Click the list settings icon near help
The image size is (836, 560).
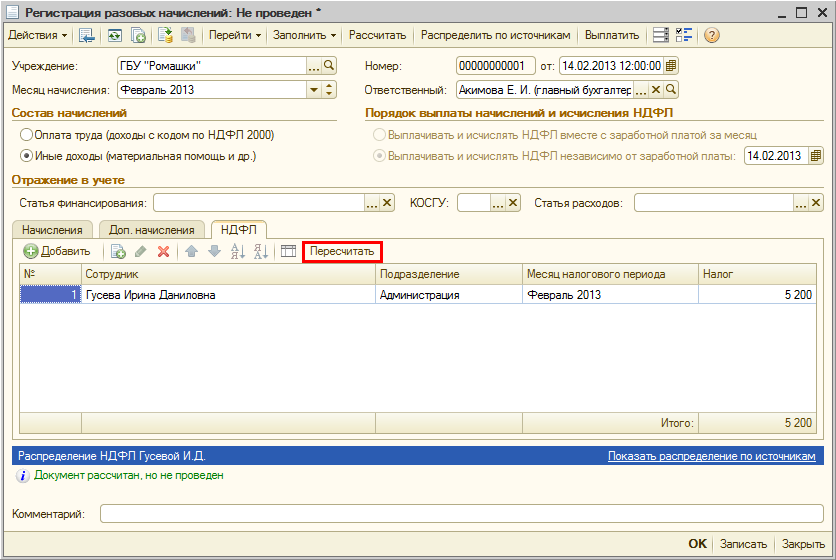[661, 36]
